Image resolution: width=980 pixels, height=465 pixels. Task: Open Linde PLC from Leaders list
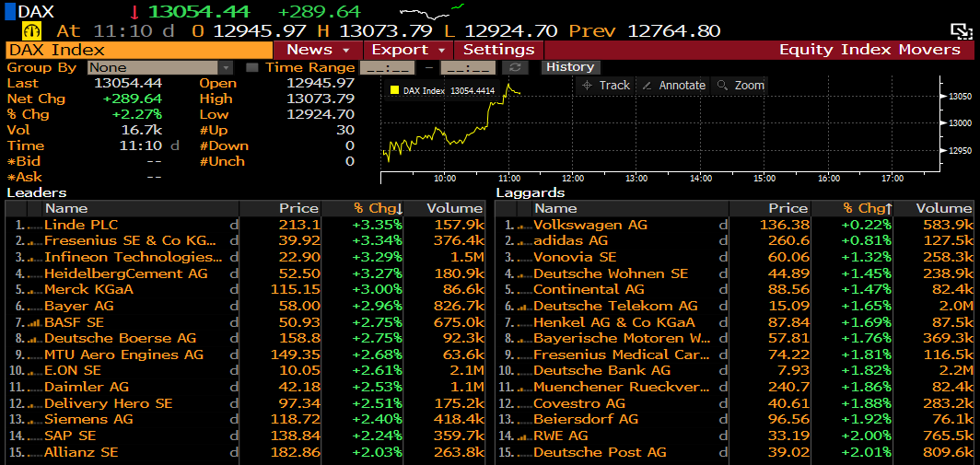tap(81, 225)
